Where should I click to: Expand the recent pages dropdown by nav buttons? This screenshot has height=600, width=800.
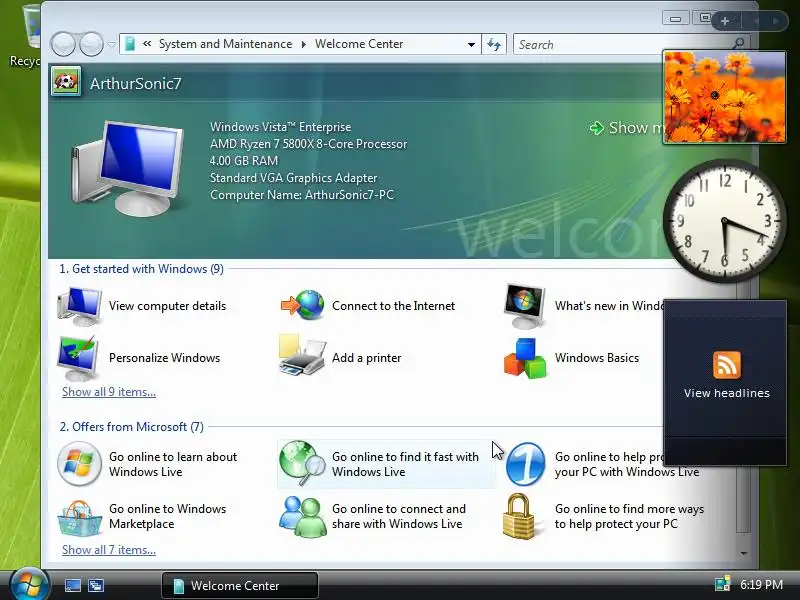coord(111,45)
